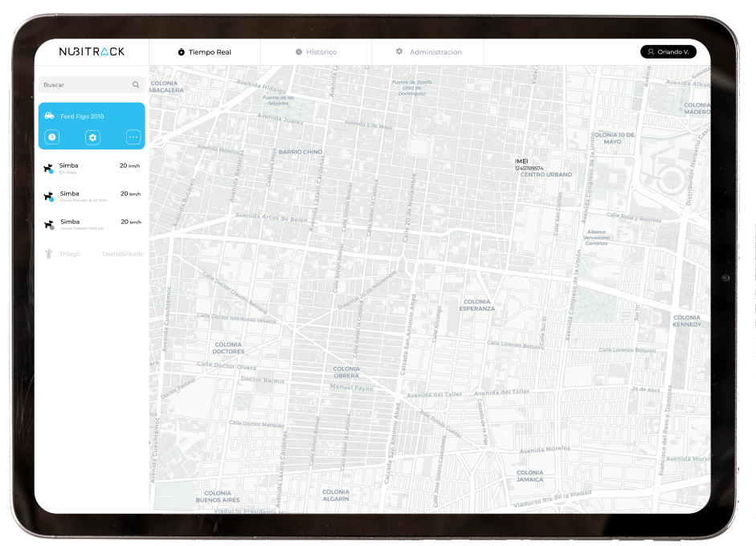Click the search magnifier icon
Image resolution: width=756 pixels, height=546 pixels.
(136, 85)
